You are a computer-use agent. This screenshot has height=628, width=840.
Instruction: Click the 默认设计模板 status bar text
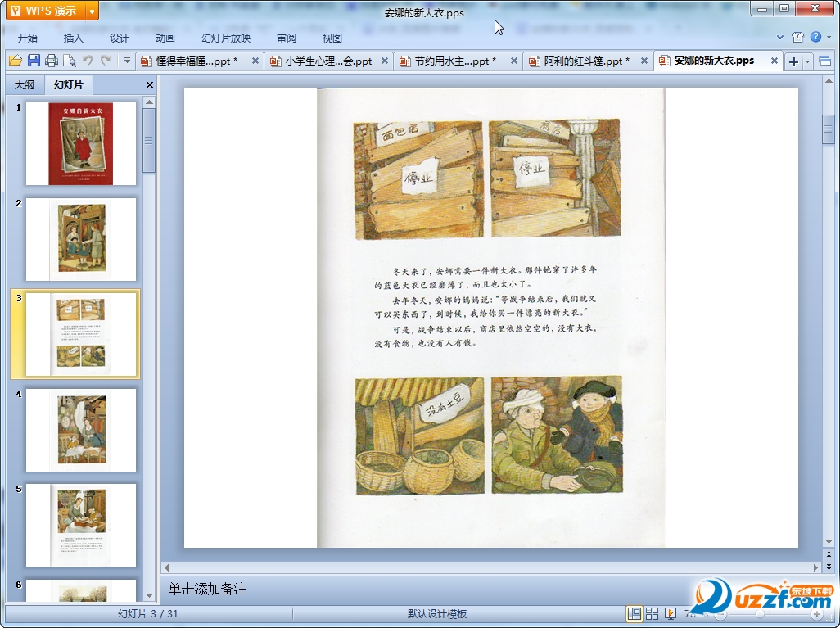pyautogui.click(x=436, y=613)
